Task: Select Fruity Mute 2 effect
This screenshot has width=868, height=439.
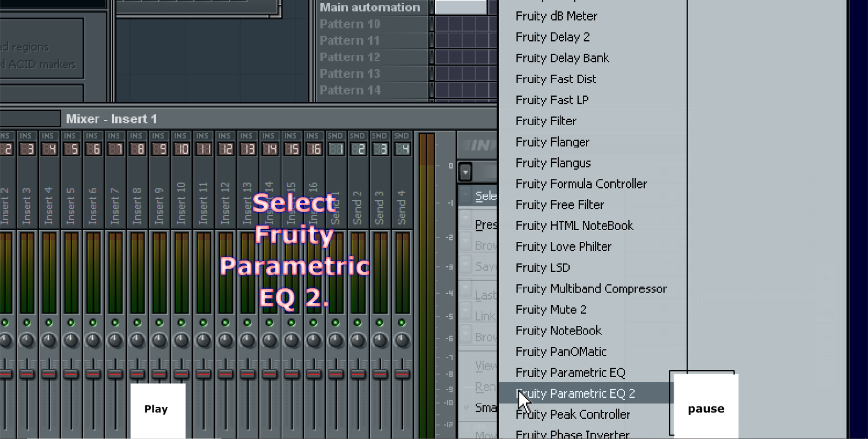Action: point(551,310)
